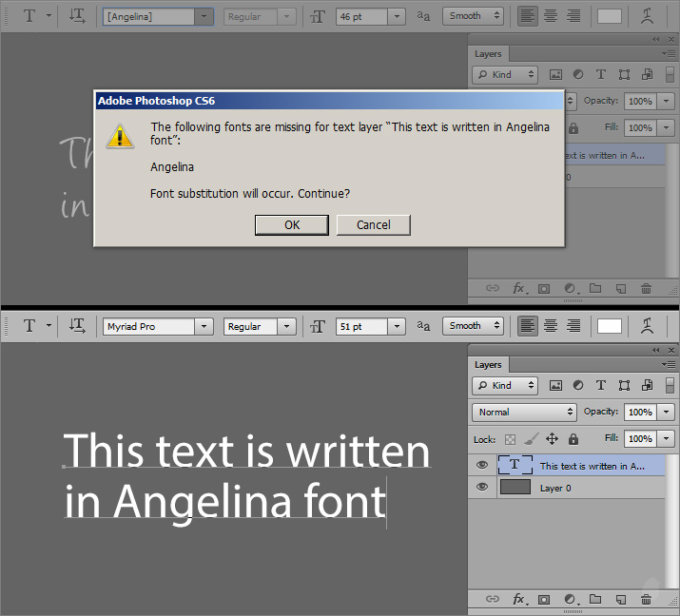
Task: Click the Layers tab in the bottom panel
Action: (x=488, y=365)
